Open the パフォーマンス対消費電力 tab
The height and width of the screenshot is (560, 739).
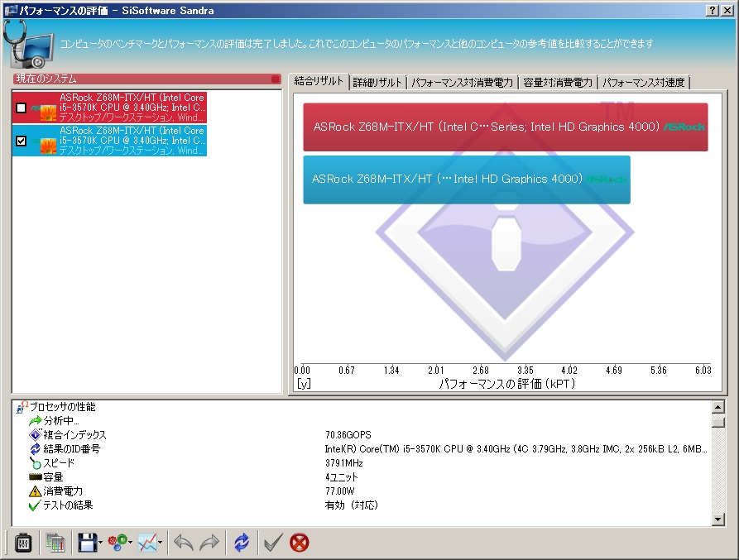click(463, 83)
